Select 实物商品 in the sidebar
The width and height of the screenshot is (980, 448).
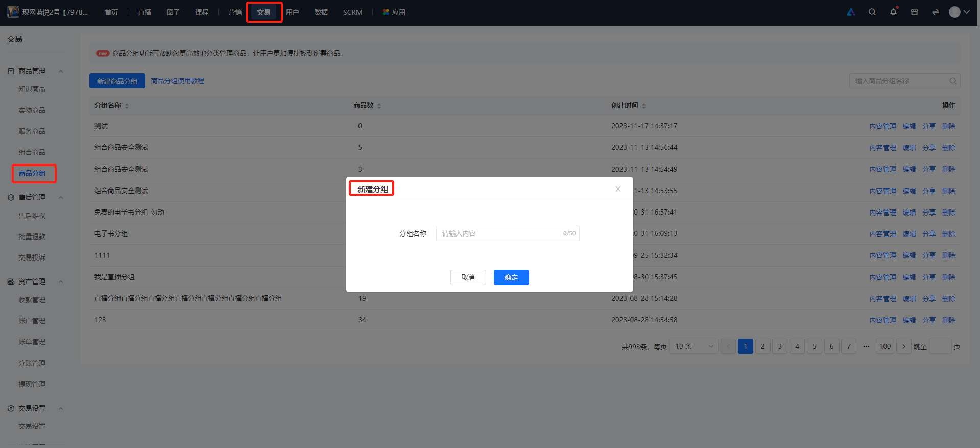tap(32, 110)
